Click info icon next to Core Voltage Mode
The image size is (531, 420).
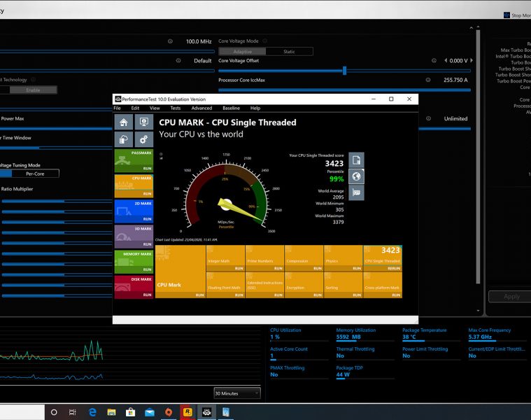tap(265, 41)
